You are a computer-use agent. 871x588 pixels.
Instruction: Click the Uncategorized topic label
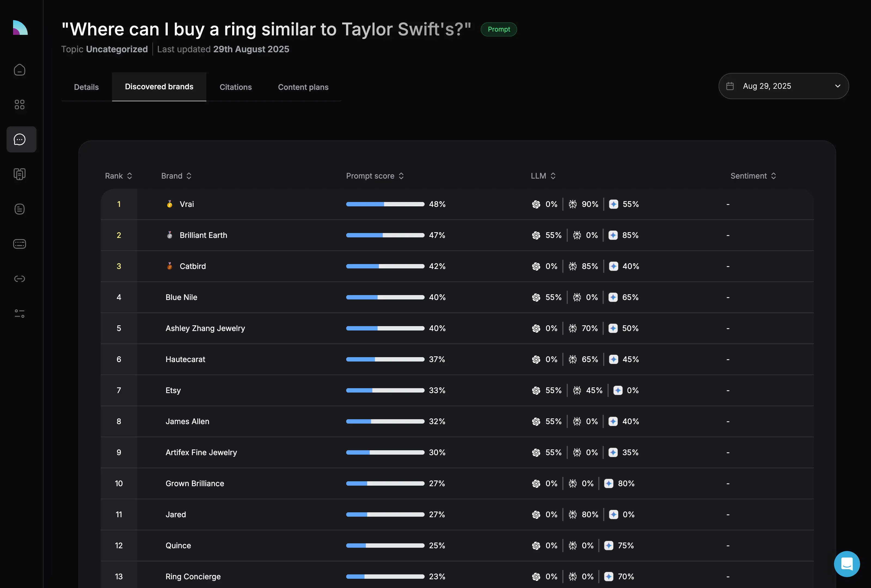116,49
